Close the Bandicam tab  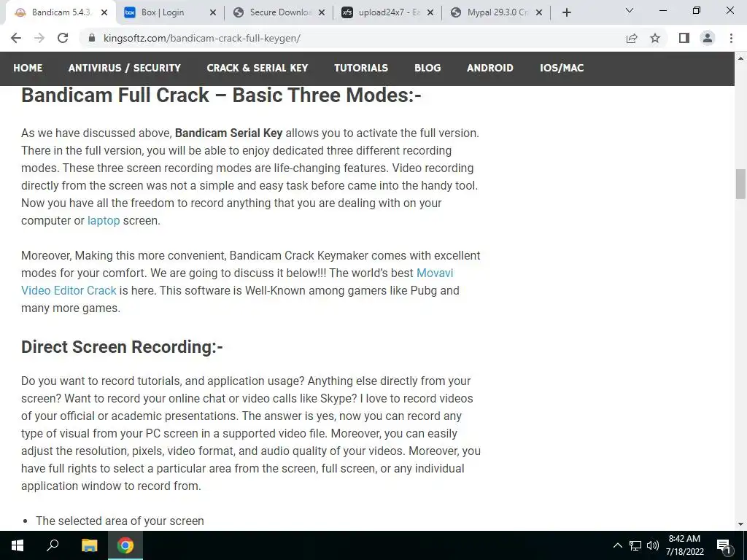click(104, 13)
